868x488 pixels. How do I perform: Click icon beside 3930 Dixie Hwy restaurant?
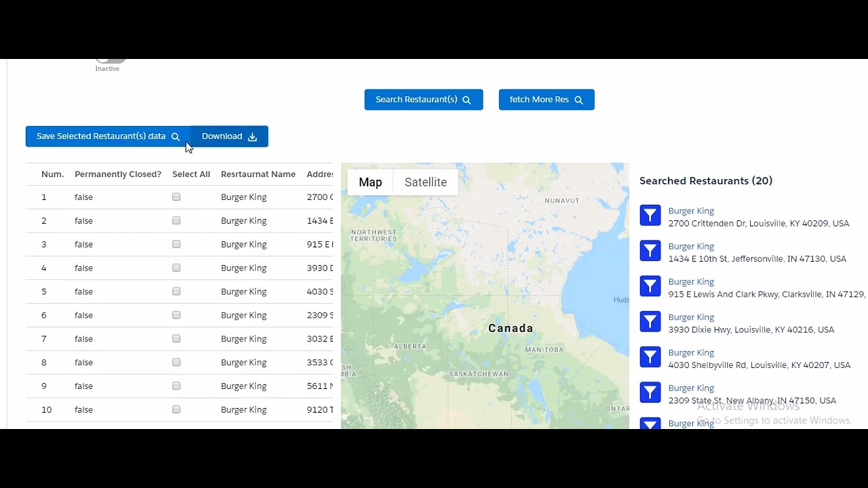pyautogui.click(x=650, y=321)
